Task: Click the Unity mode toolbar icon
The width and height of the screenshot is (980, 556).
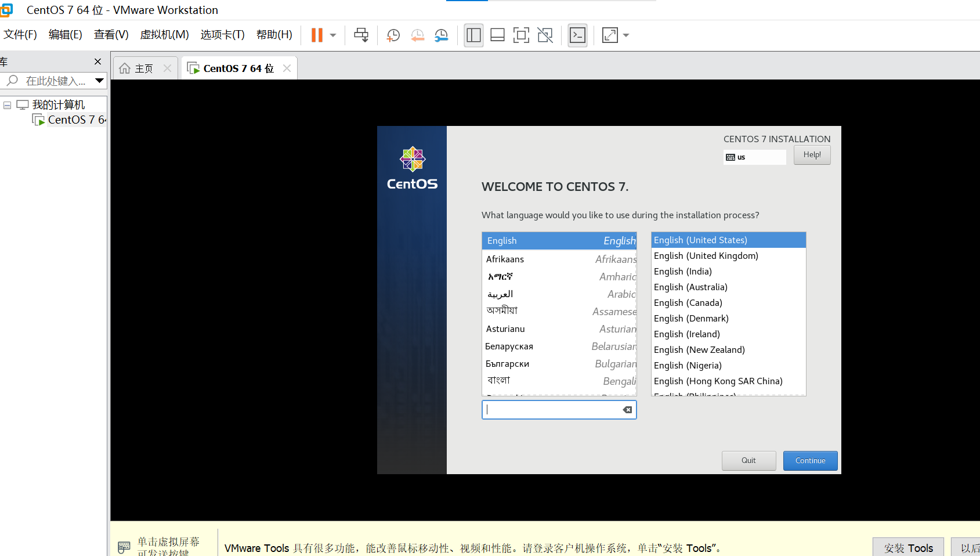Action: [545, 35]
